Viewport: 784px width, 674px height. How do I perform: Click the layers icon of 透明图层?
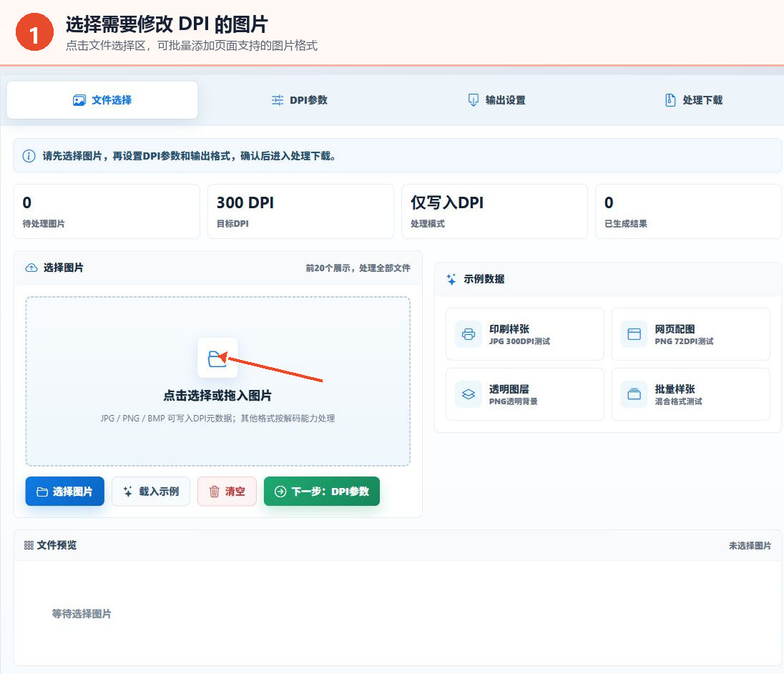pos(469,394)
